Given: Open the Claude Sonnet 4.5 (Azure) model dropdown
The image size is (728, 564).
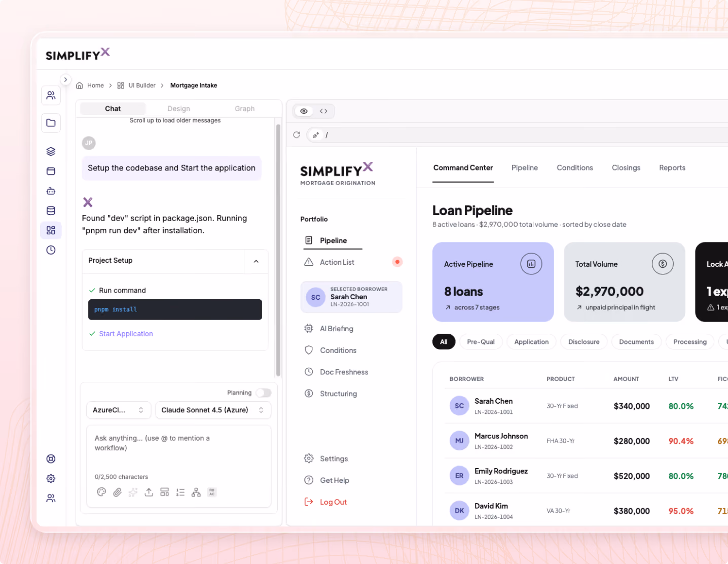Looking at the screenshot, I should click(213, 410).
